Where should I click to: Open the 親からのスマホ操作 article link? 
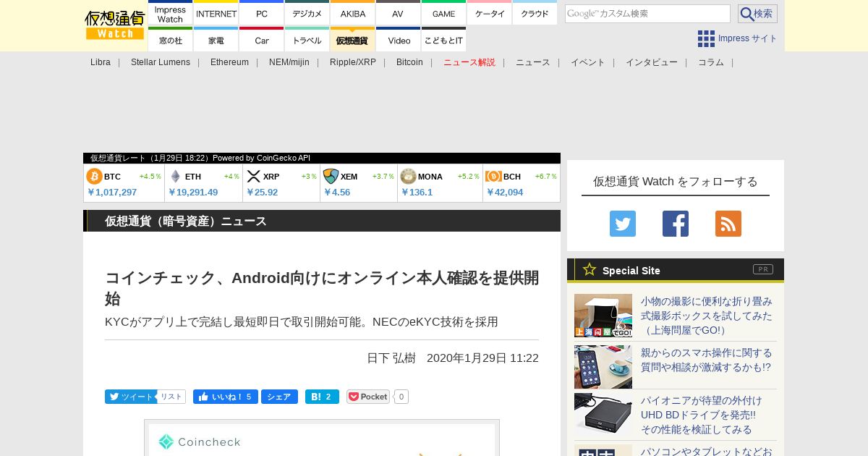[706, 360]
